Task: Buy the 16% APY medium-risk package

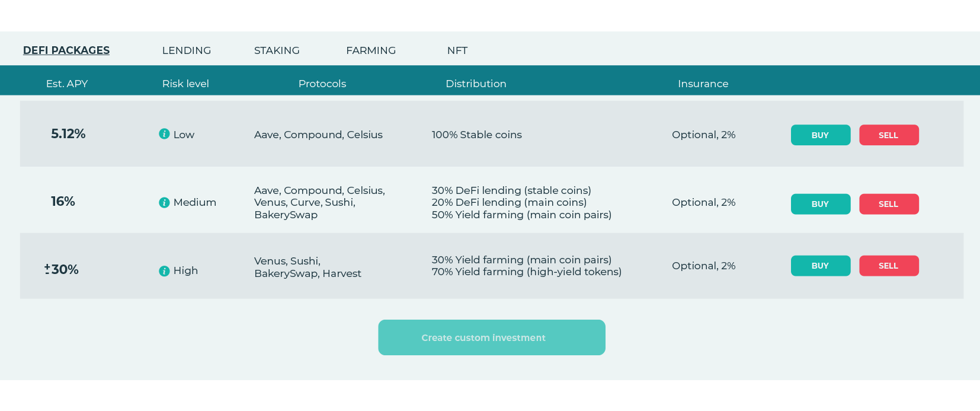Action: pos(821,204)
